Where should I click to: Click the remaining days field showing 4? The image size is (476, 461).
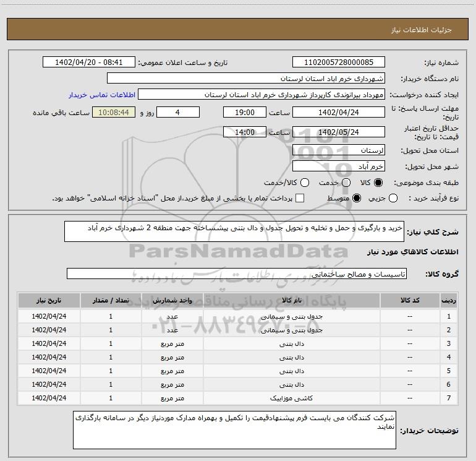coord(178,112)
